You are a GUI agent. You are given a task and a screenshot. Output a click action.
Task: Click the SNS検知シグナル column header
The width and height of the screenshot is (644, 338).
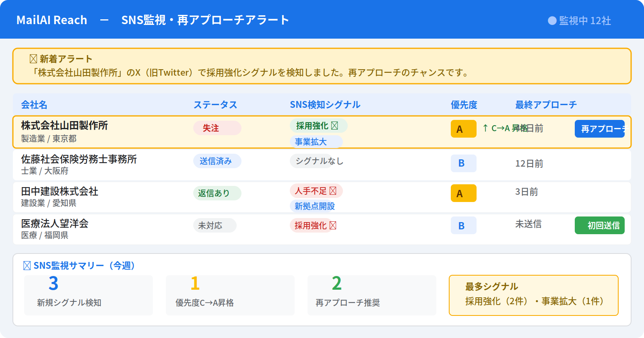click(325, 105)
